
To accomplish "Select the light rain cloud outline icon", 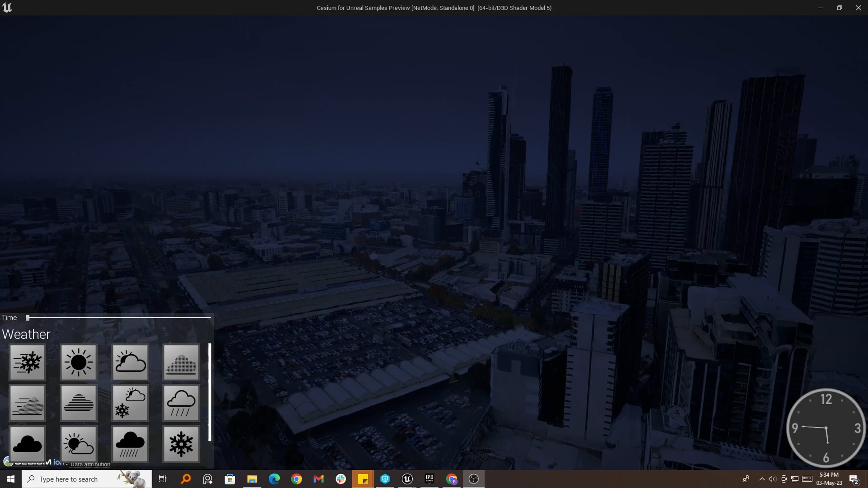I will pyautogui.click(x=181, y=403).
